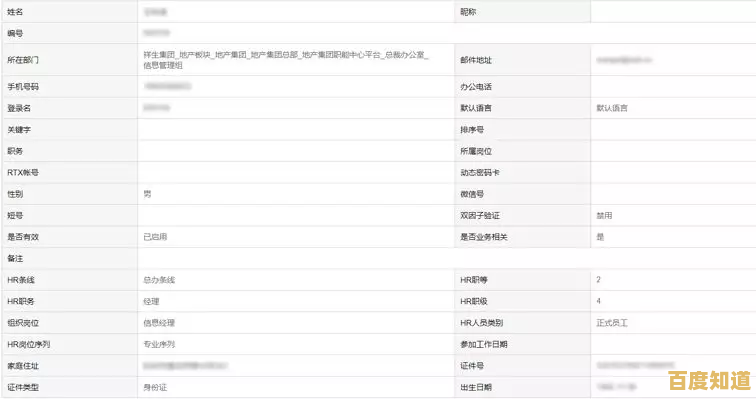Click the value 身份证

(155, 387)
